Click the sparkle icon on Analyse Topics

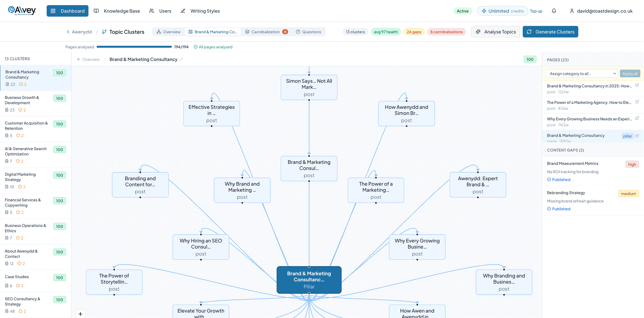478,32
